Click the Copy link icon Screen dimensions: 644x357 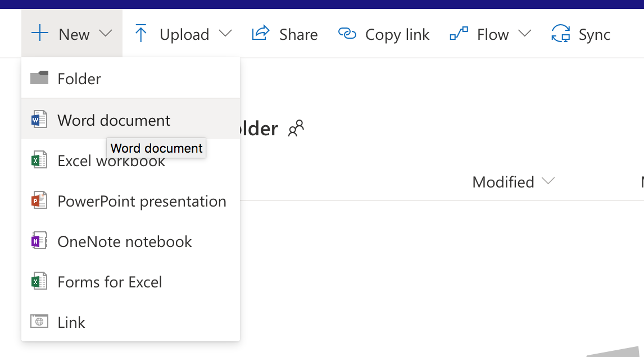[347, 34]
